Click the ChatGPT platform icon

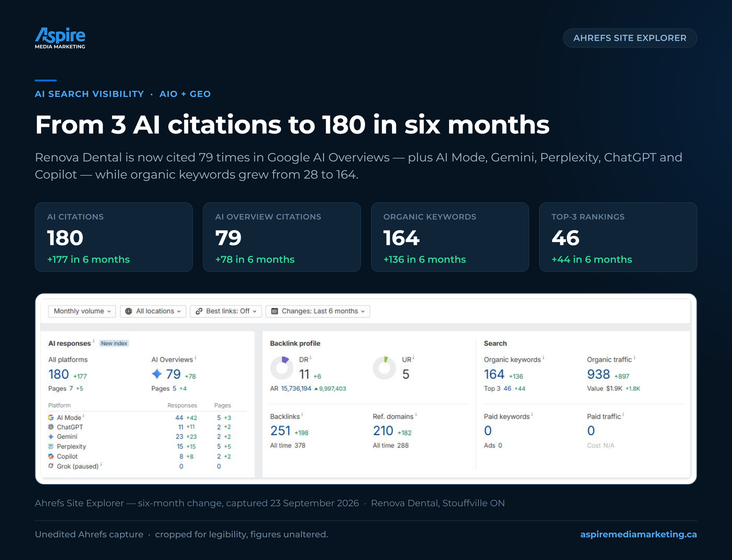51,427
